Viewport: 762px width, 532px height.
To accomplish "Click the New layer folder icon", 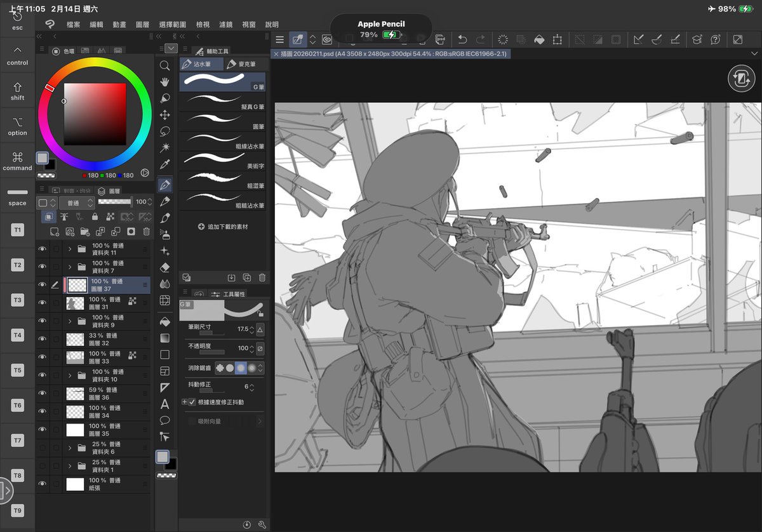I will point(85,232).
